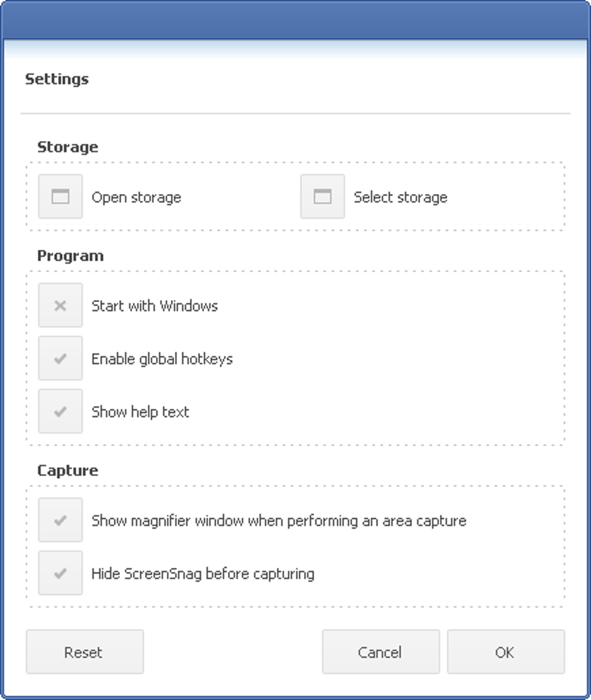Click the Select storage window icon button
The height and width of the screenshot is (700, 591).
(322, 196)
